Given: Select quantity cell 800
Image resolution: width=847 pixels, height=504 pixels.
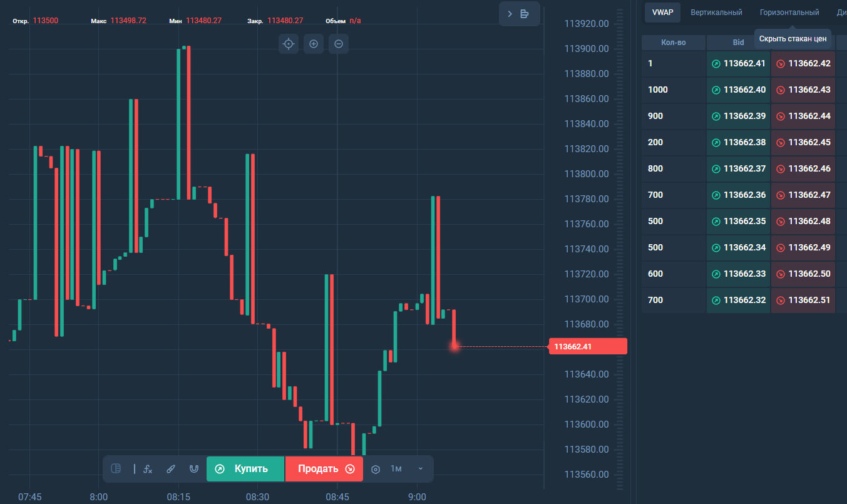Looking at the screenshot, I should [x=674, y=169].
